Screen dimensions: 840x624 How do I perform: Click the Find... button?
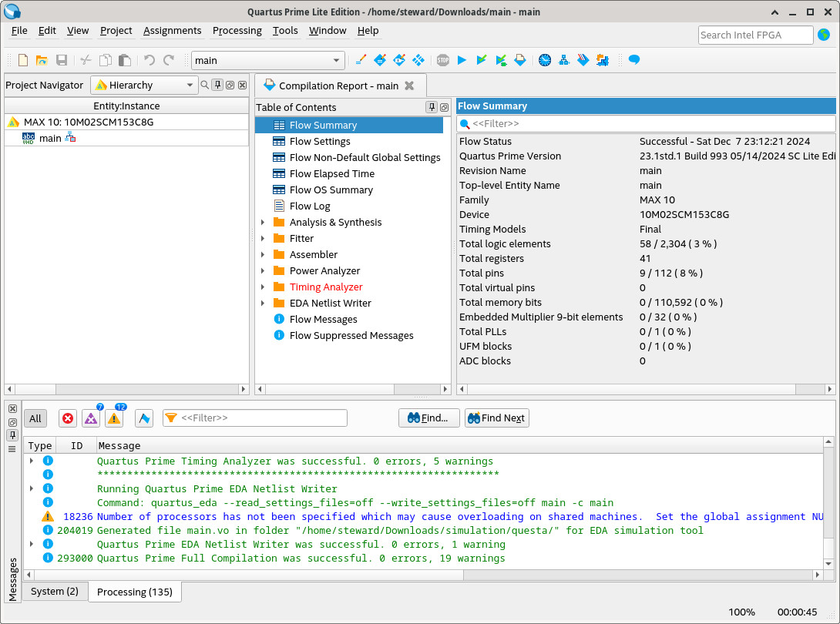428,418
